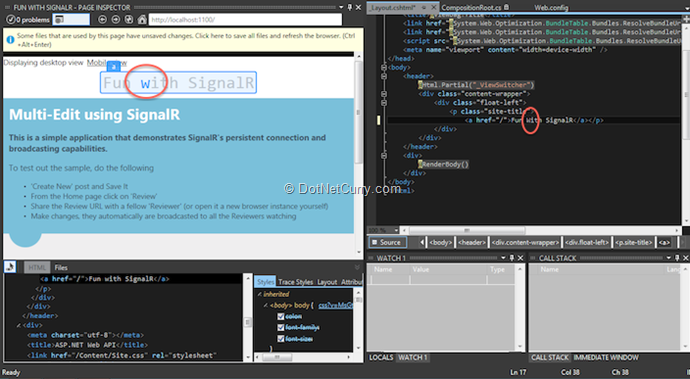This screenshot has width=690, height=379.
Task: Toggle the browser view mode button beside problems
Action: pos(71,19)
